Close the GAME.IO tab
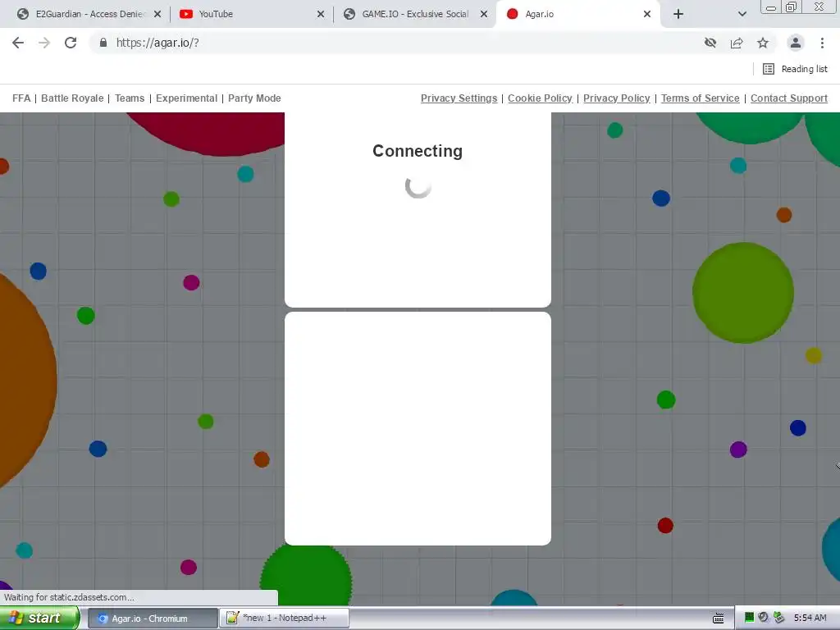Screen dimensions: 840x630 point(484,14)
